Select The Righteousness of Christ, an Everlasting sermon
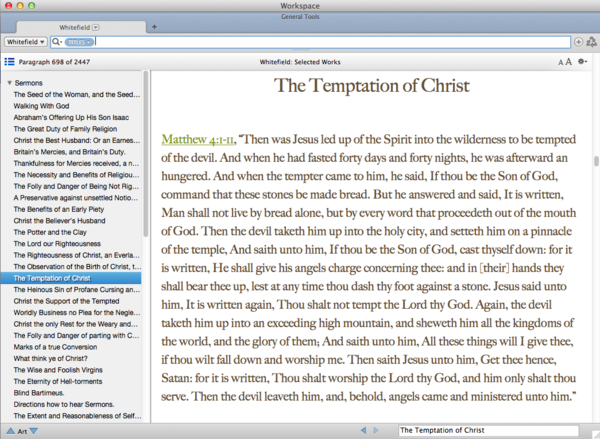The height and width of the screenshot is (439, 600). (77, 255)
